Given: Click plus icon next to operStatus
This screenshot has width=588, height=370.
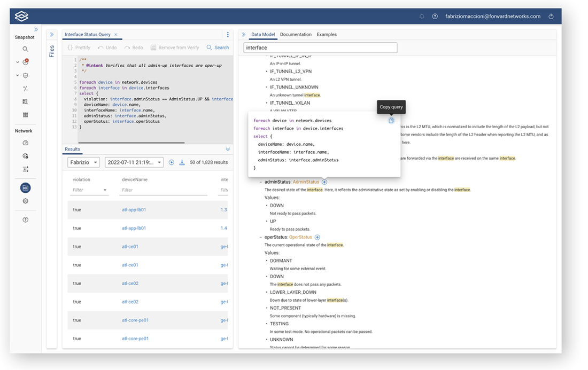Looking at the screenshot, I should (317, 237).
